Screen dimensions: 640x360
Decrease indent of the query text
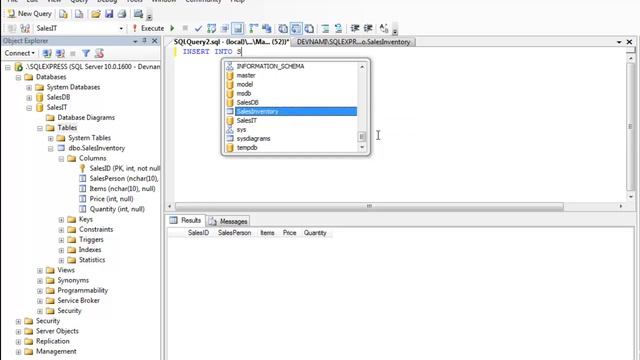pos(355,28)
